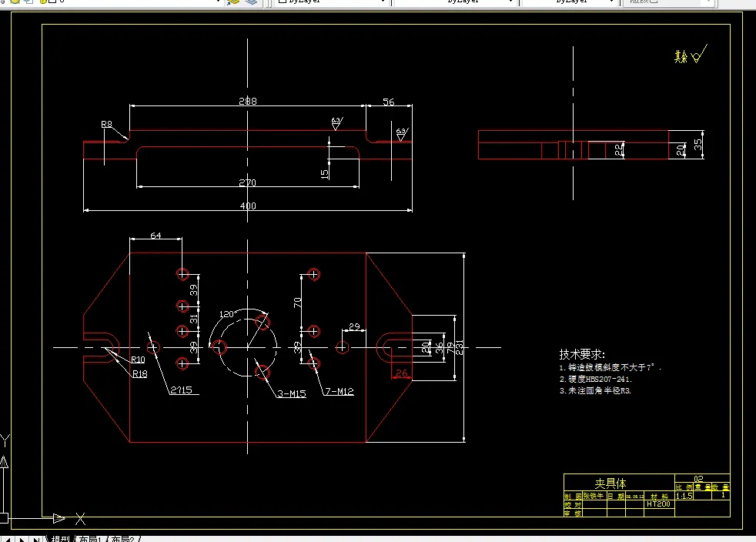Click technical note about 硬度HBS207-241
The image size is (756, 542).
point(596,380)
